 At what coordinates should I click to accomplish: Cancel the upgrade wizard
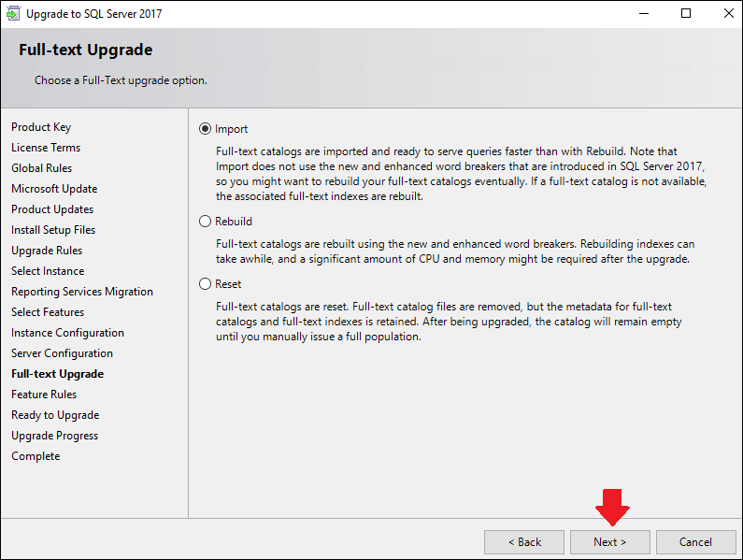click(695, 542)
